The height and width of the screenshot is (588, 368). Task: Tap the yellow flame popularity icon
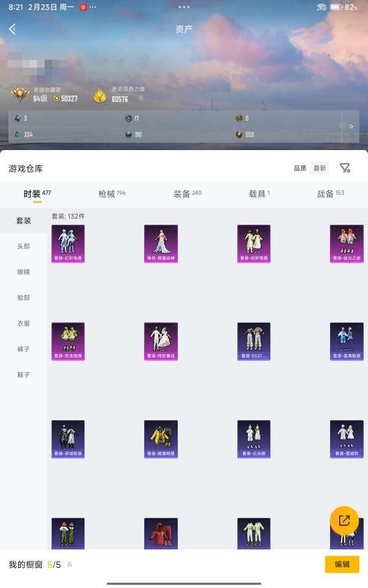tap(100, 96)
